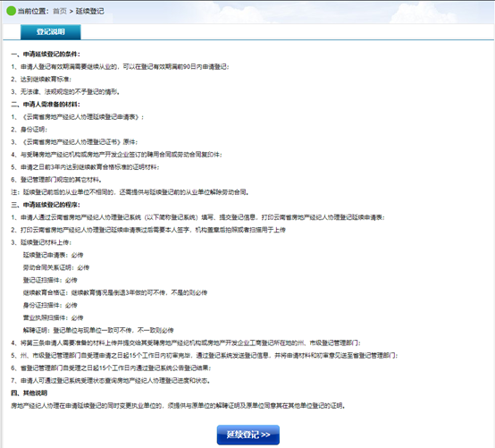Click heading 二、申请人需准备的材料

pos(46,105)
